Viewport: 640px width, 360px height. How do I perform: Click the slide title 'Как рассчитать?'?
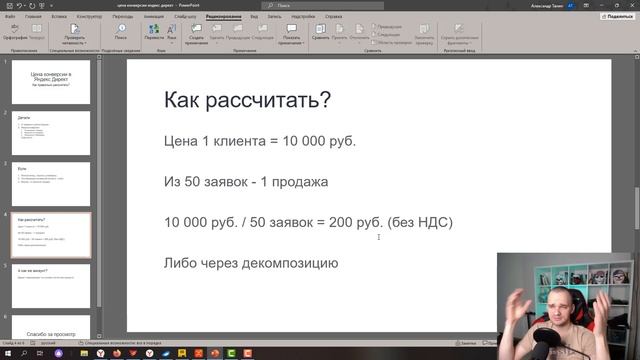[247, 100]
